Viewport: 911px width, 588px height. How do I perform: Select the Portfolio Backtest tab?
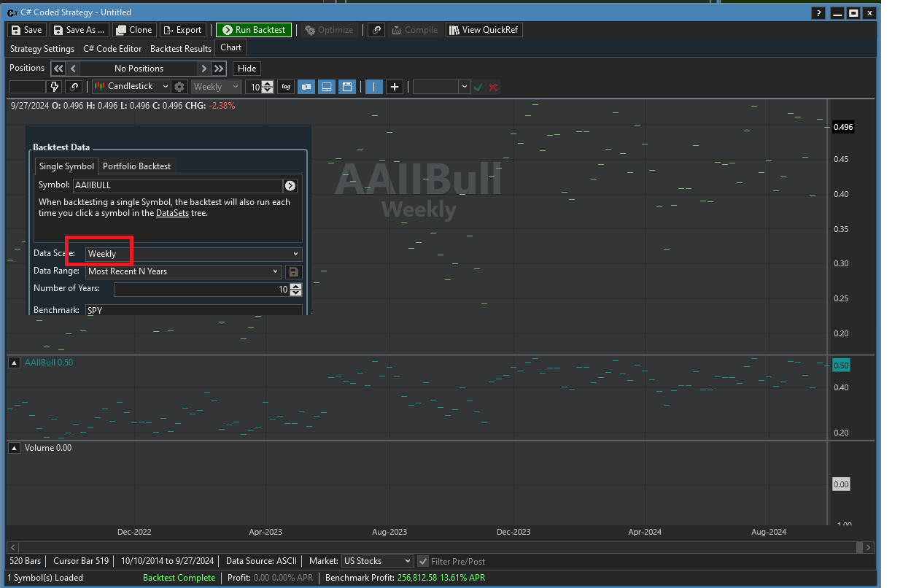pyautogui.click(x=136, y=166)
